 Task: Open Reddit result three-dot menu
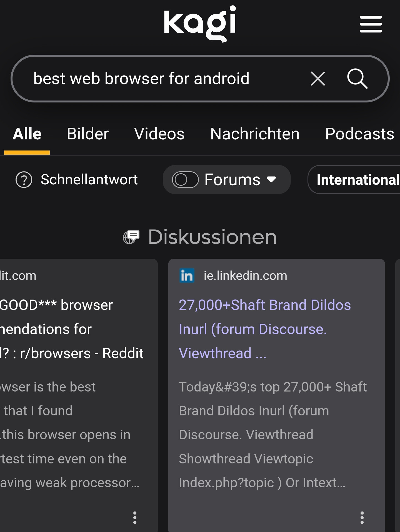pyautogui.click(x=135, y=518)
